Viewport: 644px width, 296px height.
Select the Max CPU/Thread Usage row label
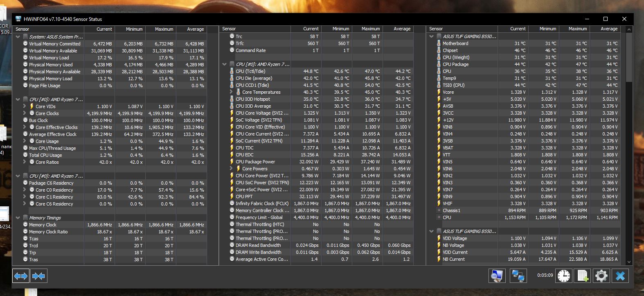click(x=52, y=148)
